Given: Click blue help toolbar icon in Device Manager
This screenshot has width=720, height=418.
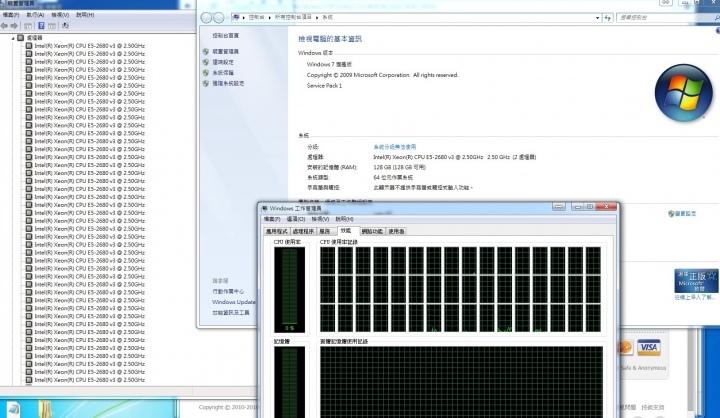Looking at the screenshot, I should point(41,26).
